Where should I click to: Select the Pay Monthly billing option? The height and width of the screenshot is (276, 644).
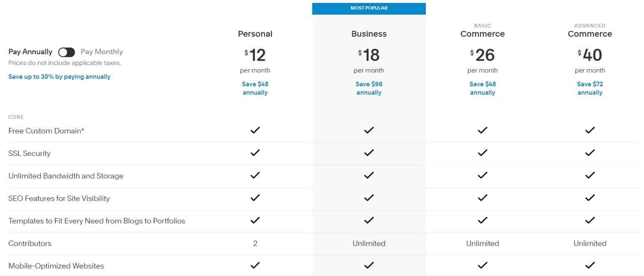click(102, 52)
